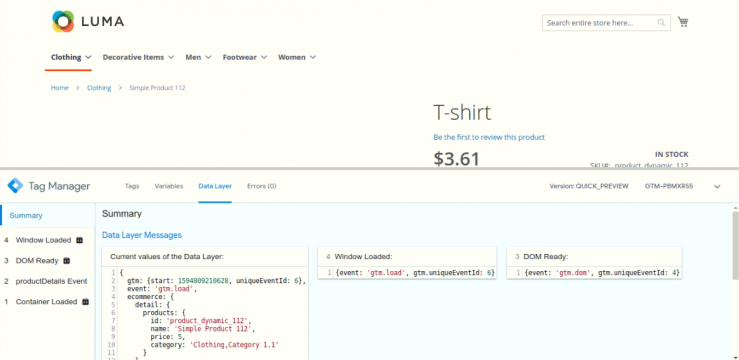739x360 pixels.
Task: Click the T-shirt product title
Action: pos(462,113)
